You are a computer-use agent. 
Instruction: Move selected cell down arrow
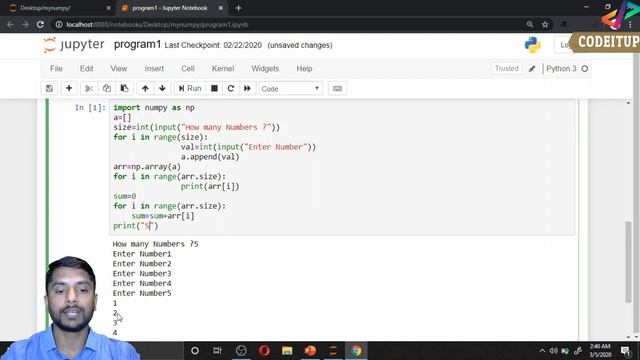tap(162, 89)
